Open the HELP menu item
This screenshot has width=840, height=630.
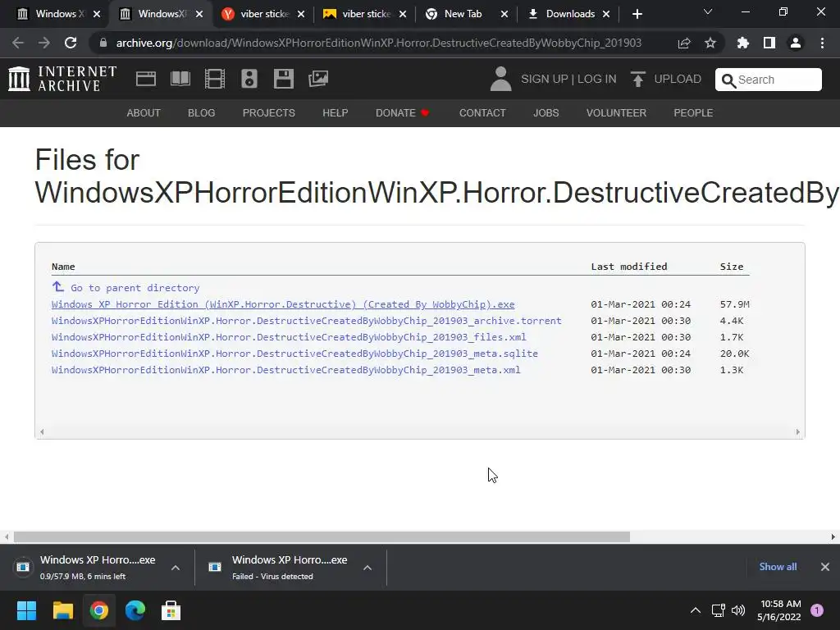click(x=336, y=113)
